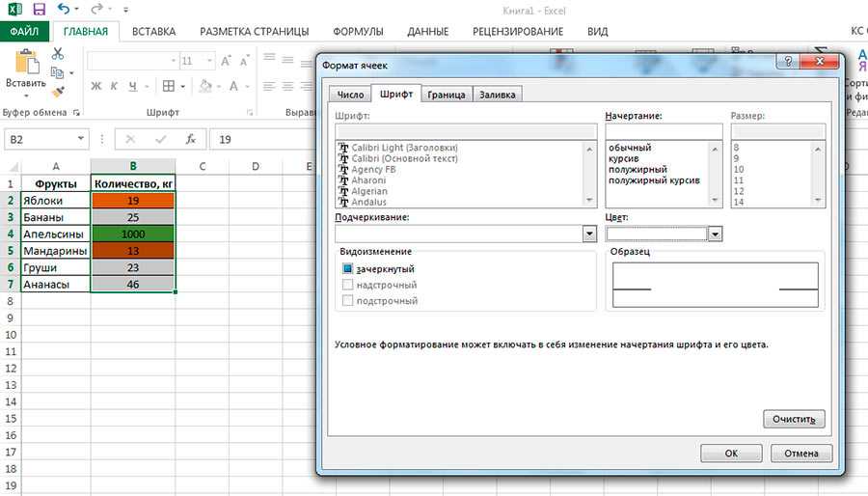
Task: Open the Вставить paste options arrow
Action: click(26, 96)
